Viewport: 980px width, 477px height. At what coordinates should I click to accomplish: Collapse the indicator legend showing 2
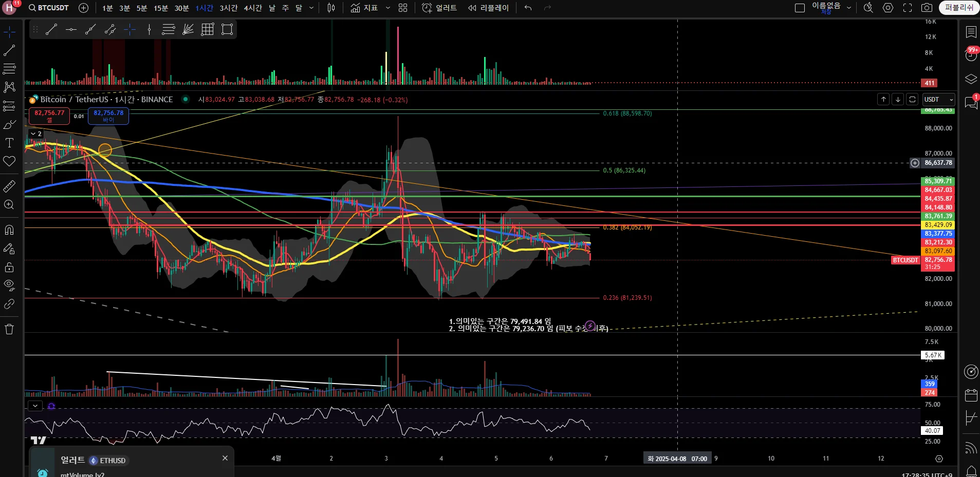click(36, 134)
